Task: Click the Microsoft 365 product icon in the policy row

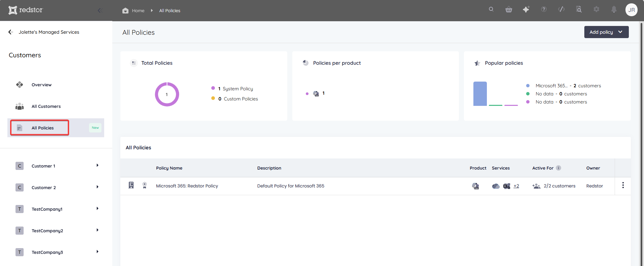Action: click(x=475, y=186)
